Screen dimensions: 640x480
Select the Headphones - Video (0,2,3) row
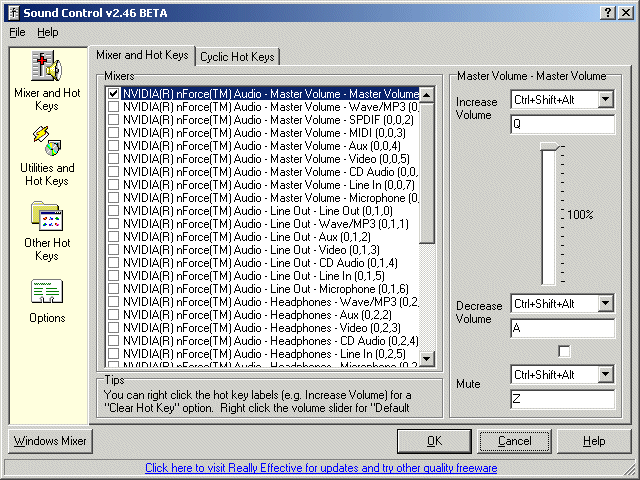pos(263,328)
